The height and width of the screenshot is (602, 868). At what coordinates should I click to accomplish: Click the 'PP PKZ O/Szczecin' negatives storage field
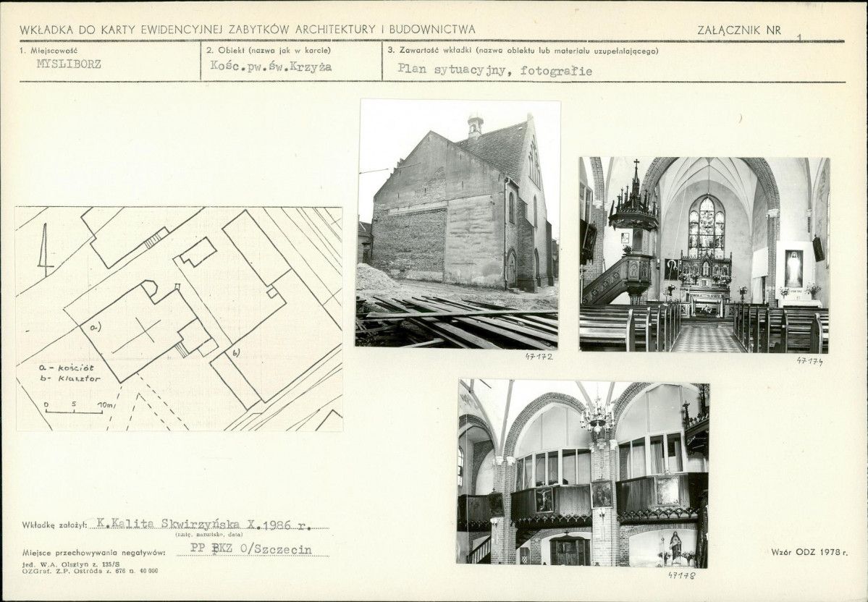click(x=251, y=549)
